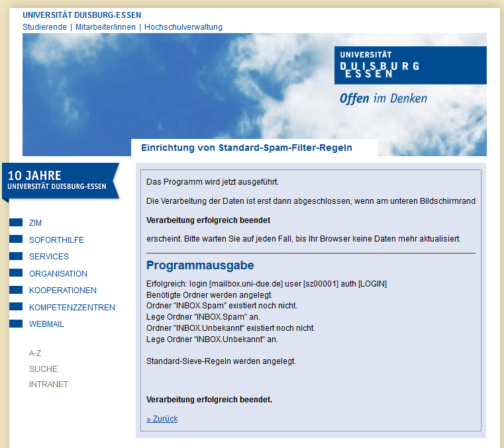Click the 'Offen im Denken' slogan graphic
Viewport: 504px width, 448px height.
click(383, 99)
